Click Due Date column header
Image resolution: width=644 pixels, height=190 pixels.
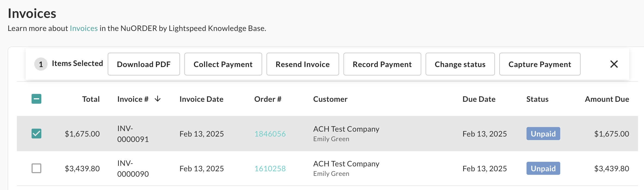[x=479, y=99]
